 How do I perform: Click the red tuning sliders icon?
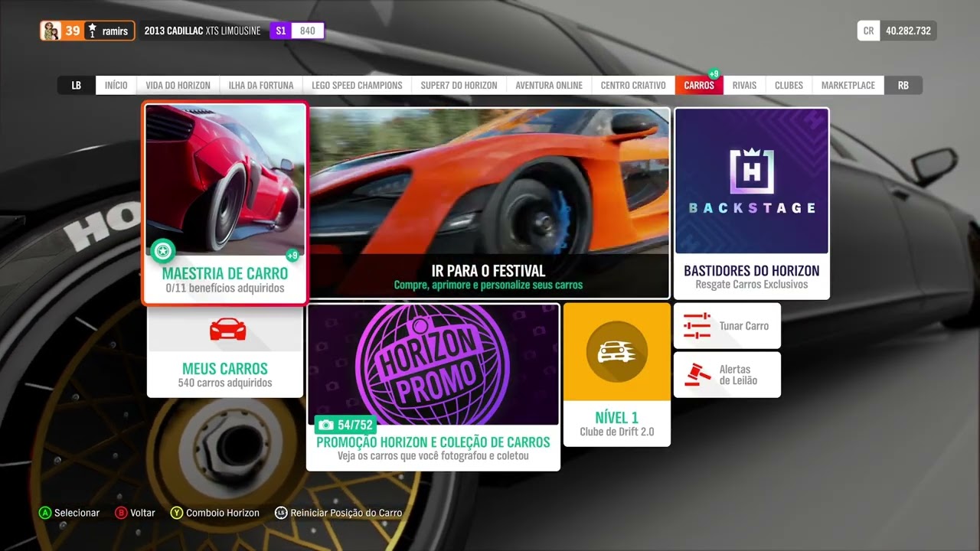pos(697,326)
